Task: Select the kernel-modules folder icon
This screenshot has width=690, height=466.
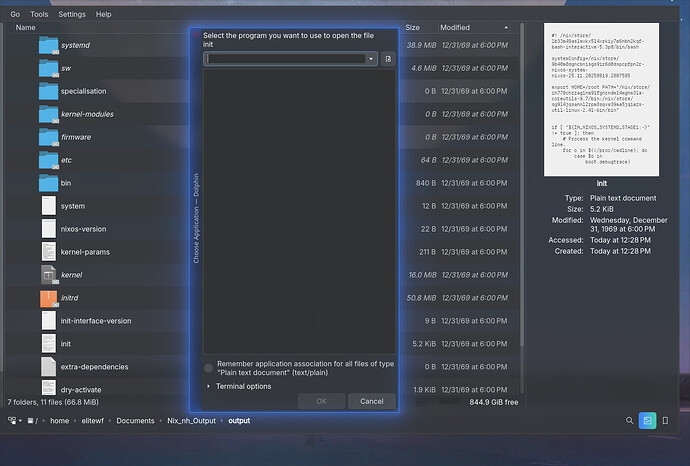Action: [49, 114]
